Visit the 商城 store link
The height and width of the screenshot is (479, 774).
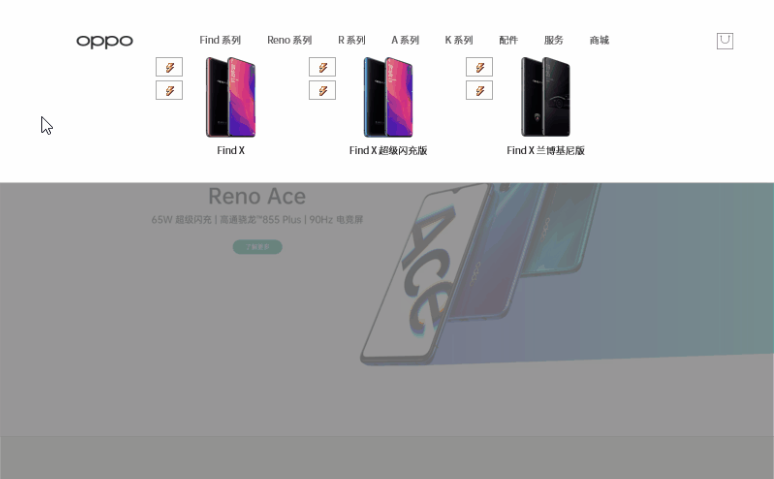[599, 40]
